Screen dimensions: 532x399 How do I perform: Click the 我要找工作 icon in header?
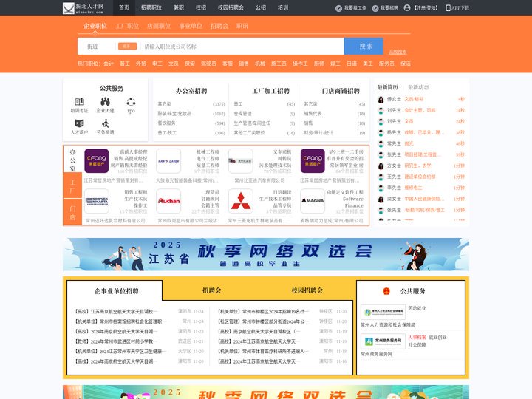pyautogui.click(x=338, y=8)
